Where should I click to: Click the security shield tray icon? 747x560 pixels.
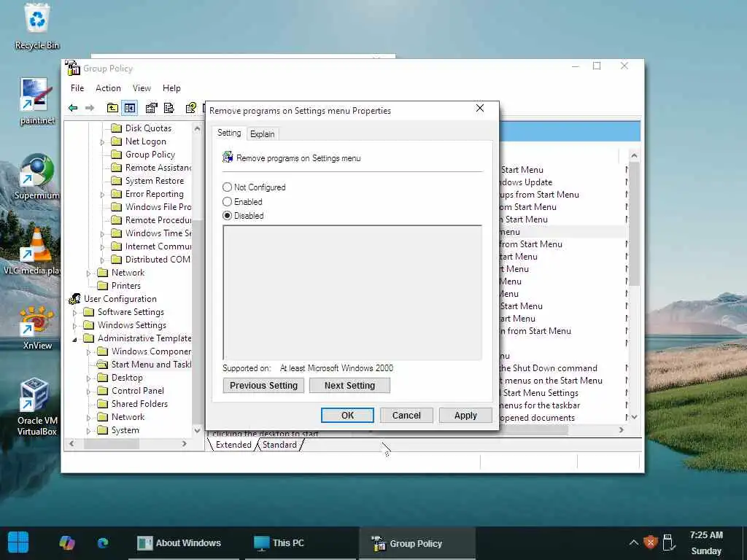pyautogui.click(x=650, y=542)
